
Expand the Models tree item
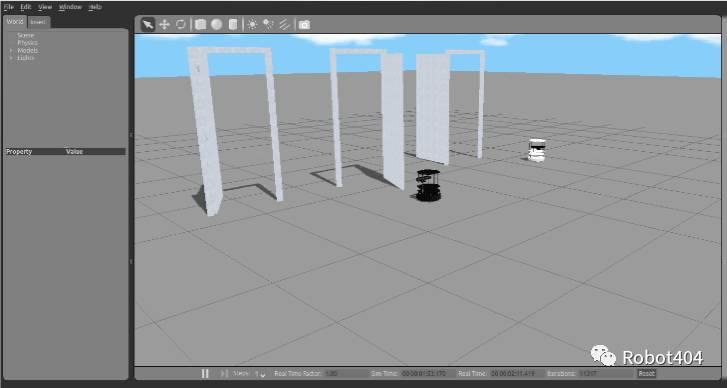pos(12,51)
